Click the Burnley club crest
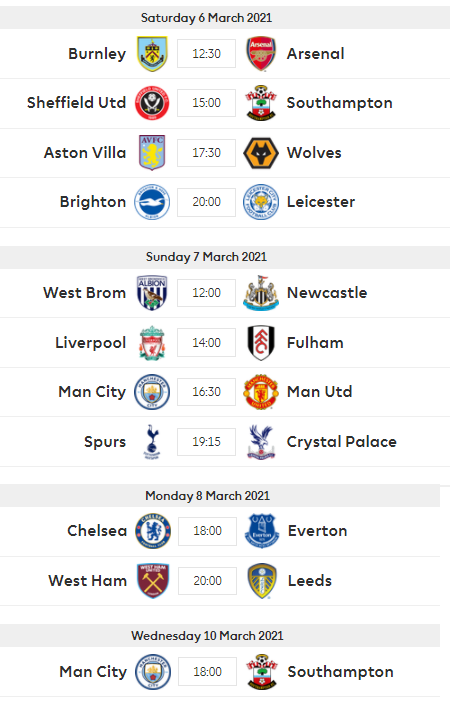The width and height of the screenshot is (450, 718). click(152, 54)
